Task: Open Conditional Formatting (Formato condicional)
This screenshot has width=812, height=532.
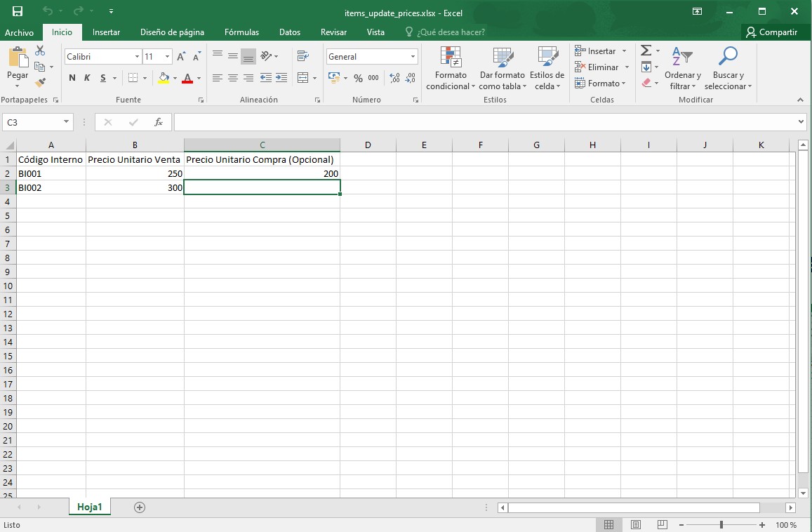Action: coord(451,69)
